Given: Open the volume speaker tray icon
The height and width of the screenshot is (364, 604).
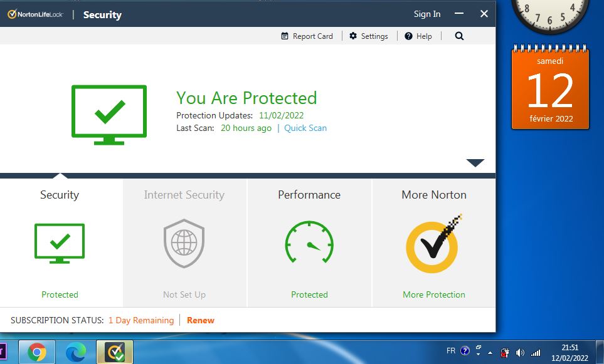Looking at the screenshot, I should click(x=520, y=353).
